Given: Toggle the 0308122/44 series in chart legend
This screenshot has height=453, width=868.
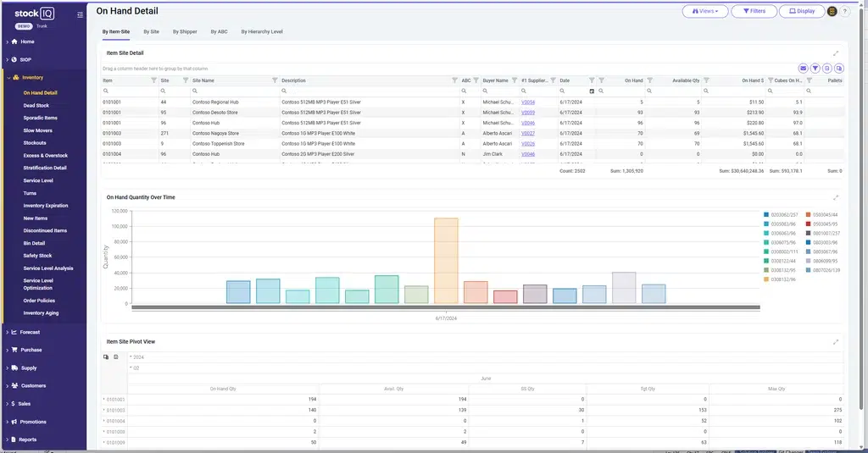Looking at the screenshot, I should point(780,261).
